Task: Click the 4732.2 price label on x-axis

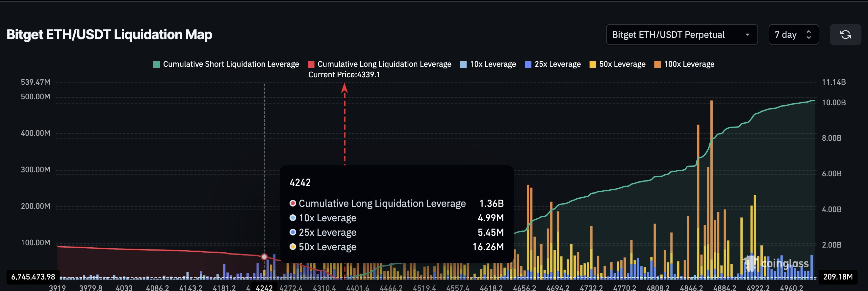Action: point(591,288)
